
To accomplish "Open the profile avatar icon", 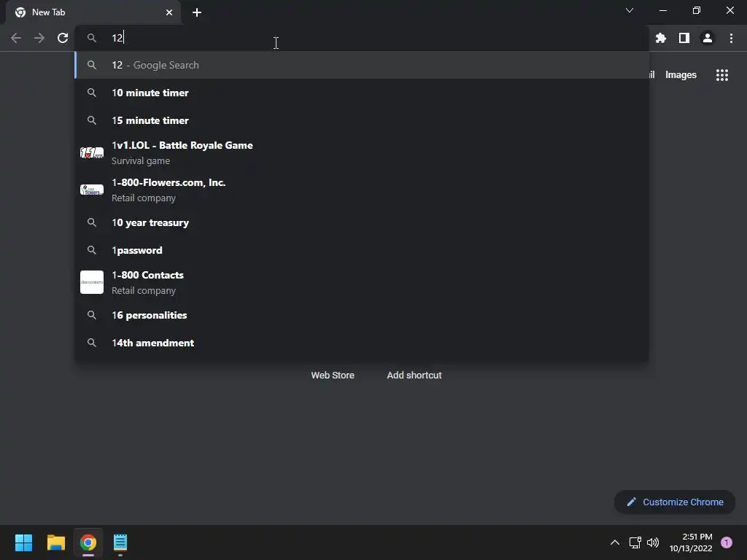I will click(708, 38).
